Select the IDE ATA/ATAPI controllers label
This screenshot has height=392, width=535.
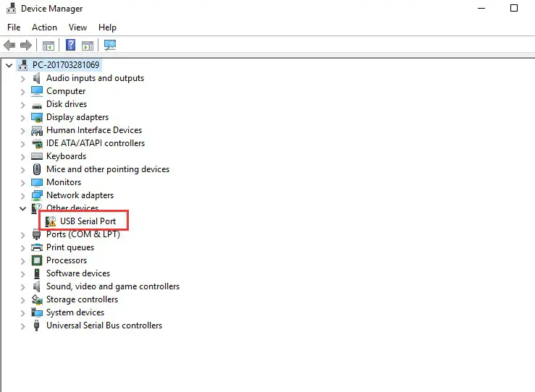[x=96, y=143]
